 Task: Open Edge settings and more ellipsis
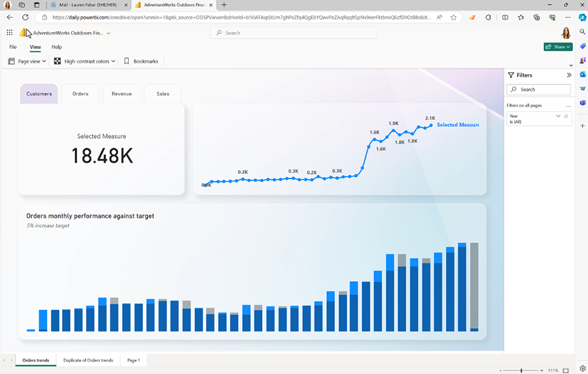point(567,17)
